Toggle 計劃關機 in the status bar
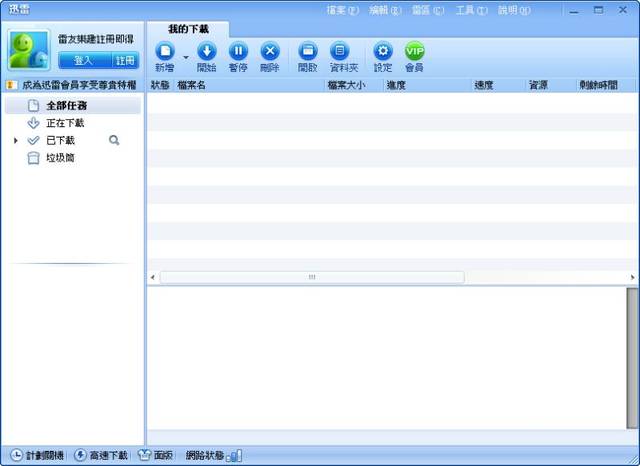Viewport: 640px width, 466px height. click(37, 456)
